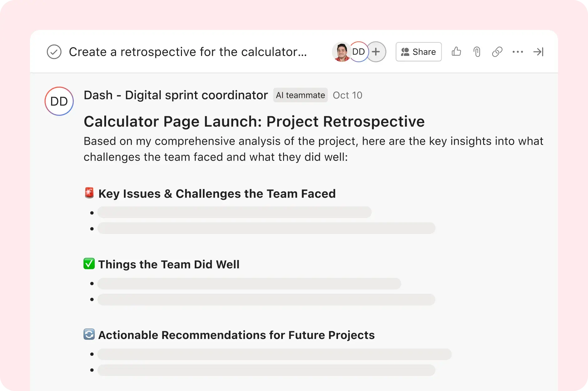This screenshot has height=391, width=588.
Task: Open the more options ellipsis menu
Action: 518,52
